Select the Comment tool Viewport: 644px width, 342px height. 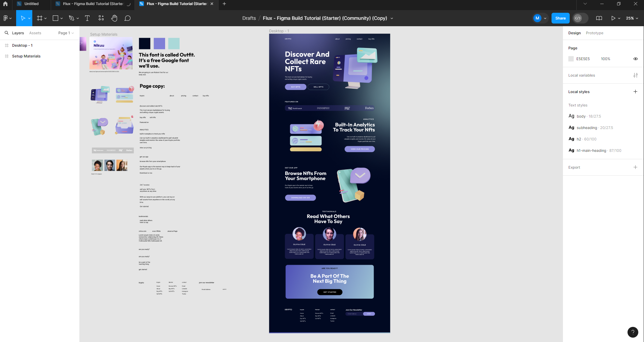127,18
